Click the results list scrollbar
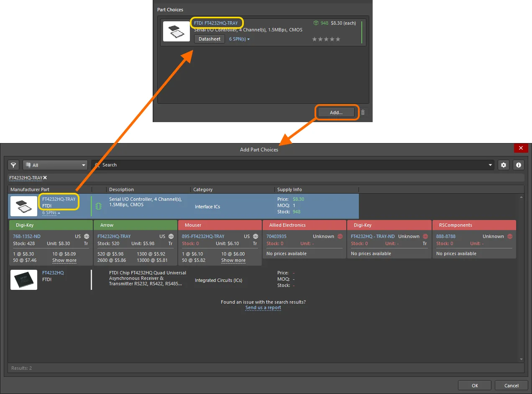This screenshot has width=532, height=394. tap(521, 278)
